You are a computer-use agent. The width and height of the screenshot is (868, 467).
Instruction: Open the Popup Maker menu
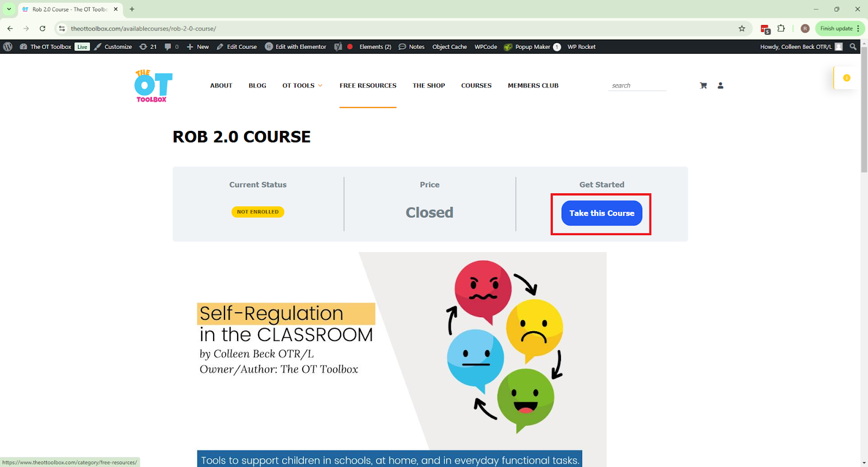coord(532,47)
